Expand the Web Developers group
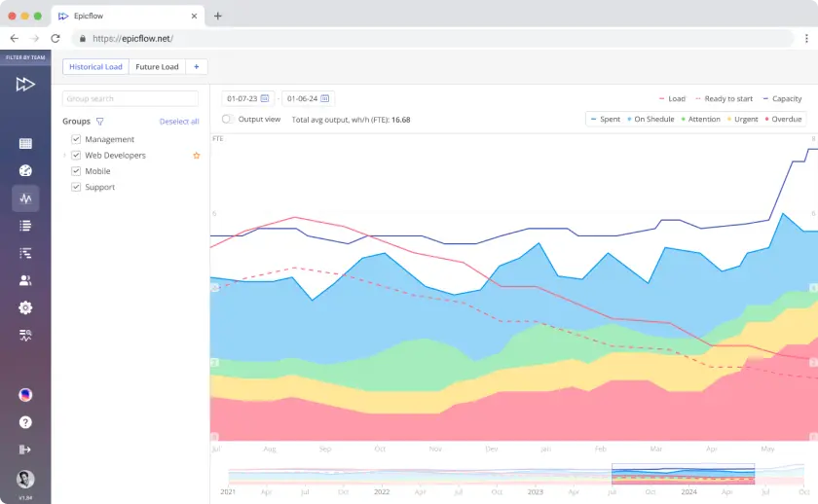818x504 pixels. 65,156
